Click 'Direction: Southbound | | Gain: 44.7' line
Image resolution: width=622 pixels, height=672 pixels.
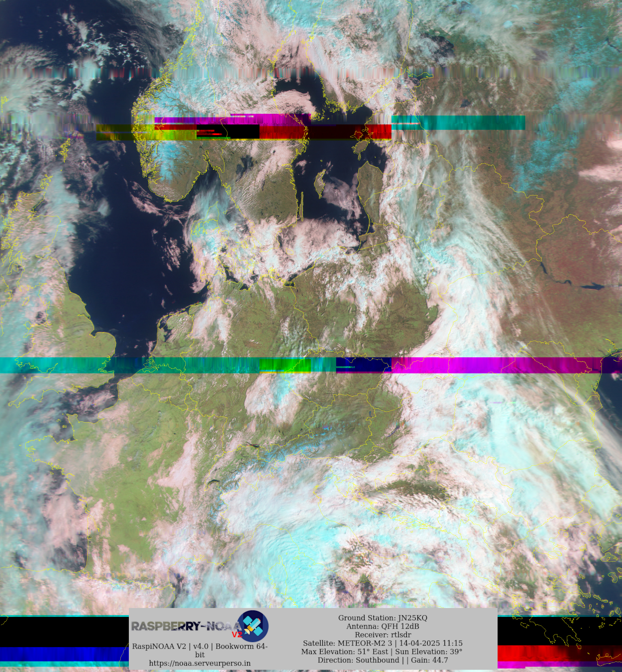click(x=383, y=660)
